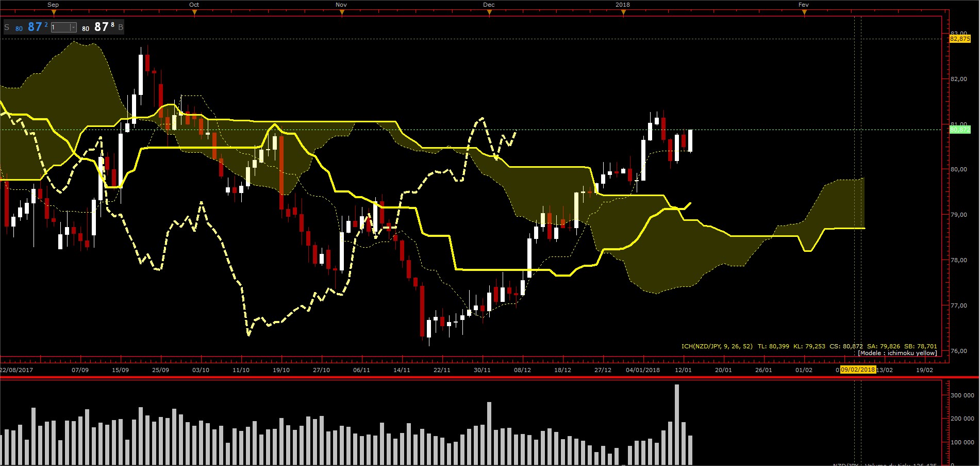Click the 07/09 date on time axis
The width and height of the screenshot is (980, 466).
click(x=80, y=370)
